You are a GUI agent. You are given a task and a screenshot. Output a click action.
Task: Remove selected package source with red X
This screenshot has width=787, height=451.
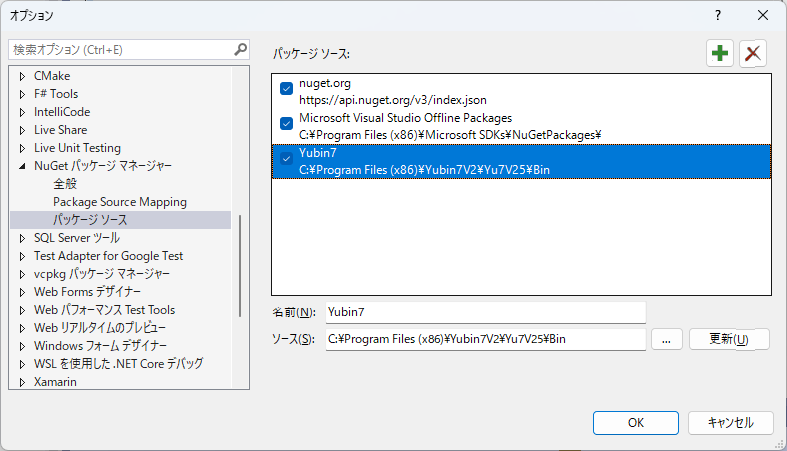pos(752,53)
